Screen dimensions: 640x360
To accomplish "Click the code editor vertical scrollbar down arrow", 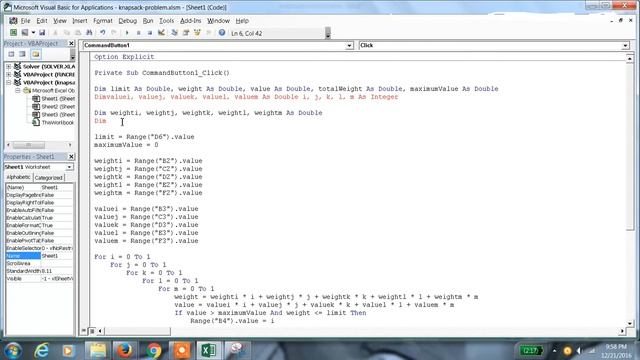I will (630, 323).
